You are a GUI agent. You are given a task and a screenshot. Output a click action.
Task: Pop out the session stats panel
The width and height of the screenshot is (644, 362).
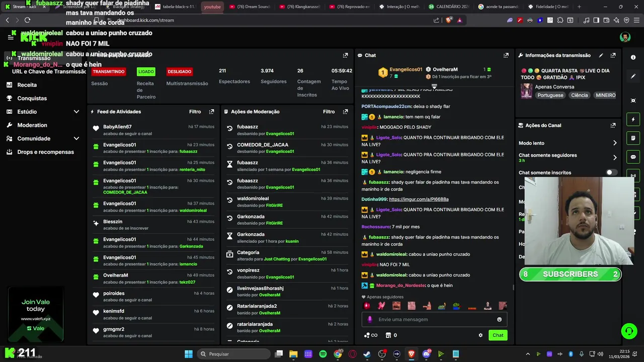coord(345,55)
